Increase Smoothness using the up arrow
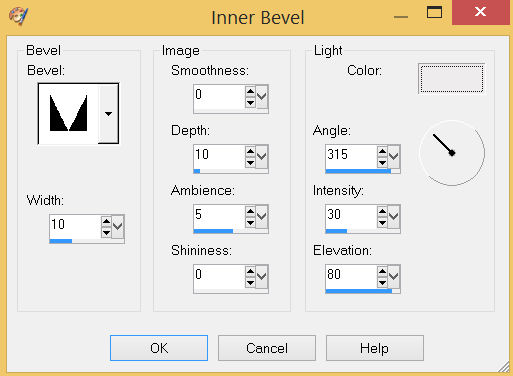This screenshot has height=376, width=513. (250, 91)
